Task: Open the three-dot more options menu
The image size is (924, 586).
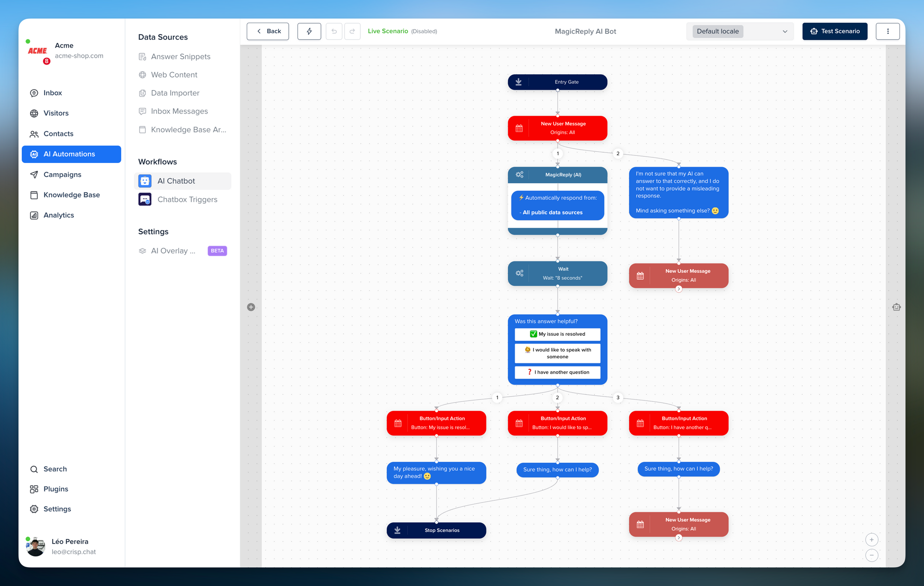Action: click(x=888, y=31)
